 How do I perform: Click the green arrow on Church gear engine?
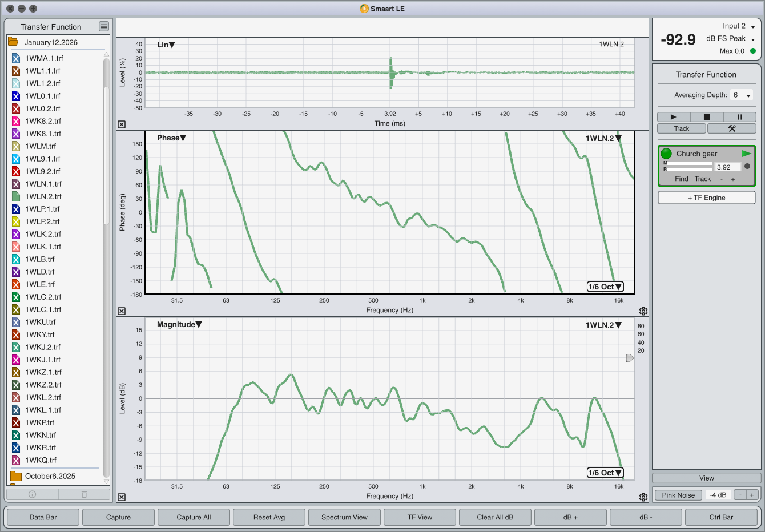coord(746,154)
